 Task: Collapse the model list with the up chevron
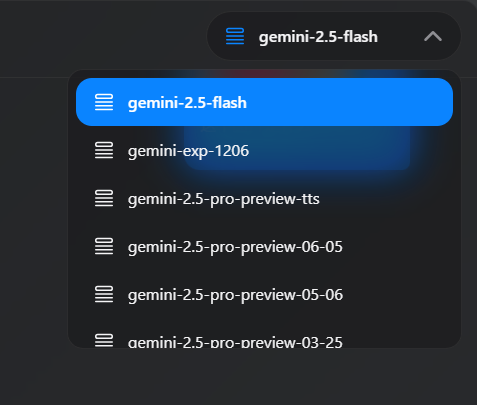coord(433,36)
